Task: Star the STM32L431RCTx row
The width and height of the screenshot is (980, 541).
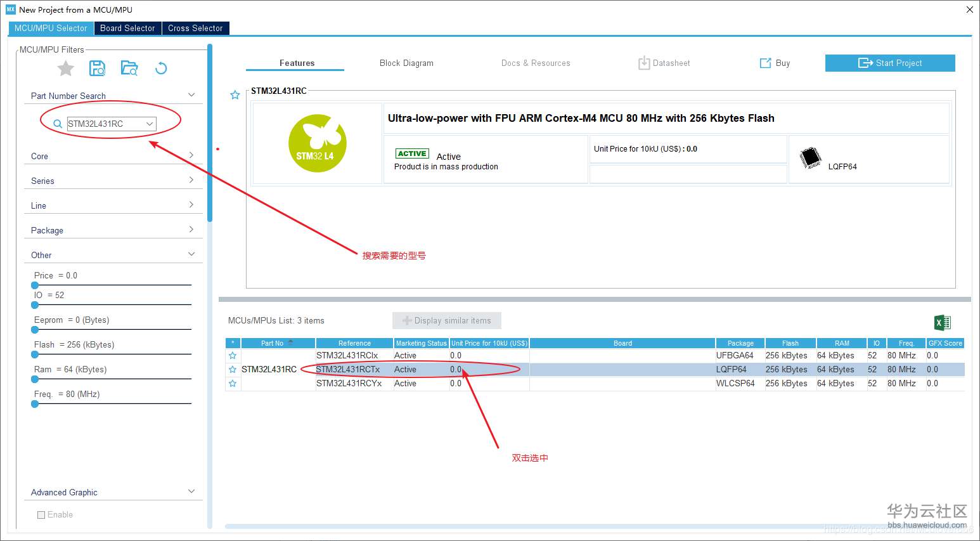Action: [233, 370]
